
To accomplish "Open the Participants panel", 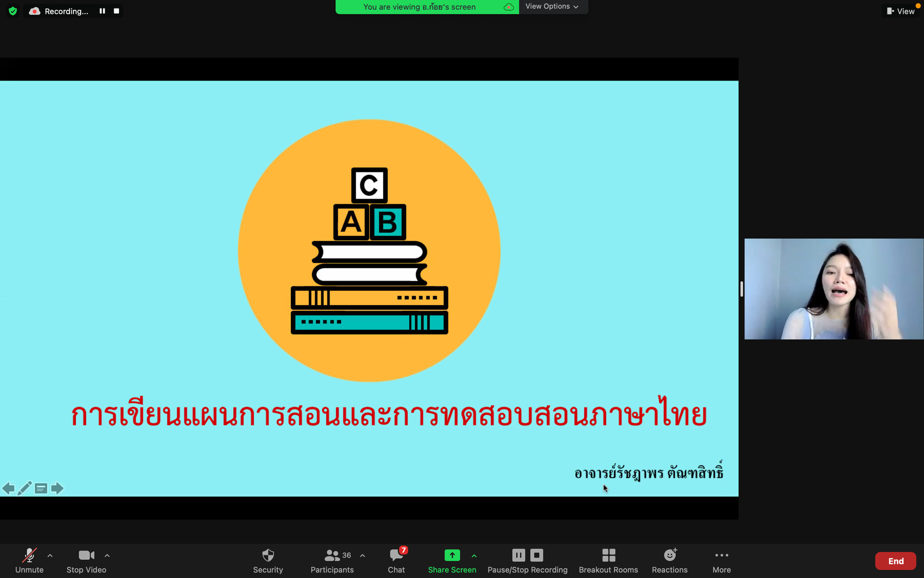I will point(333,560).
